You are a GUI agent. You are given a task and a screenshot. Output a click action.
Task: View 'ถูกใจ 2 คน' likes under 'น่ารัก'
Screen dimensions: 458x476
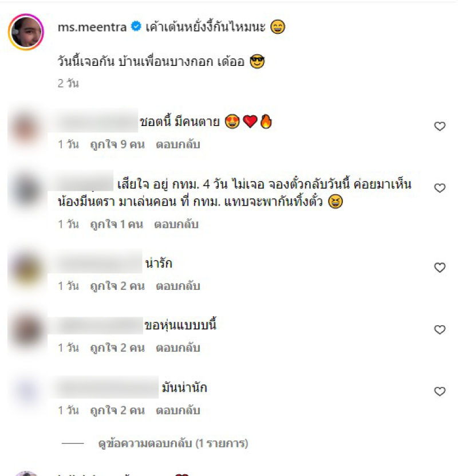[117, 286]
